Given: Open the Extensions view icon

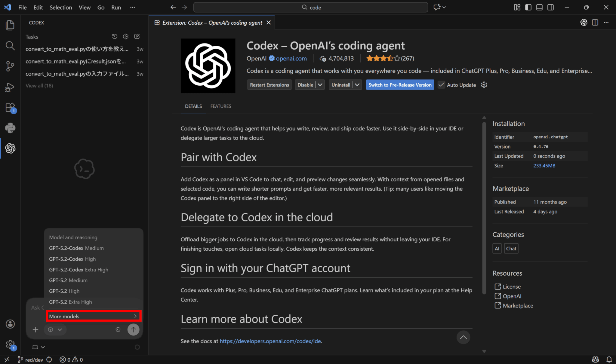Looking at the screenshot, I should [x=10, y=108].
